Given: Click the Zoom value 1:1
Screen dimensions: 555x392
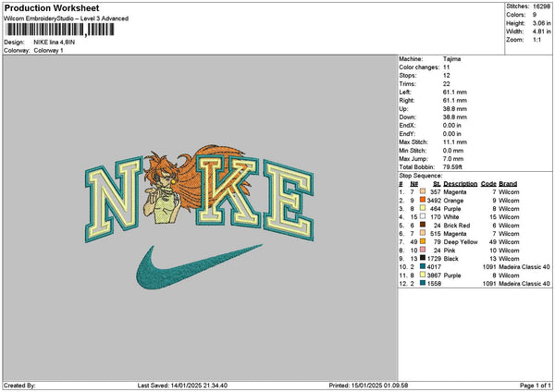Looking at the screenshot, I should pyautogui.click(x=536, y=40).
